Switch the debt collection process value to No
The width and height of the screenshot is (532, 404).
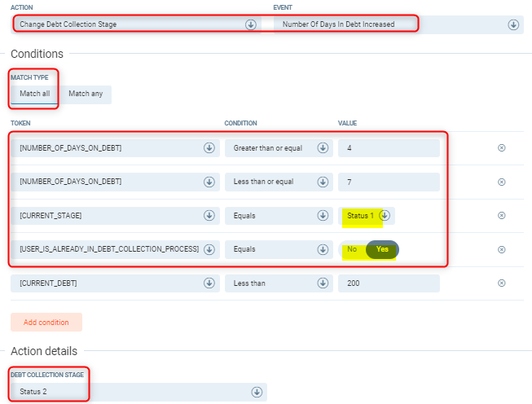pyautogui.click(x=352, y=249)
